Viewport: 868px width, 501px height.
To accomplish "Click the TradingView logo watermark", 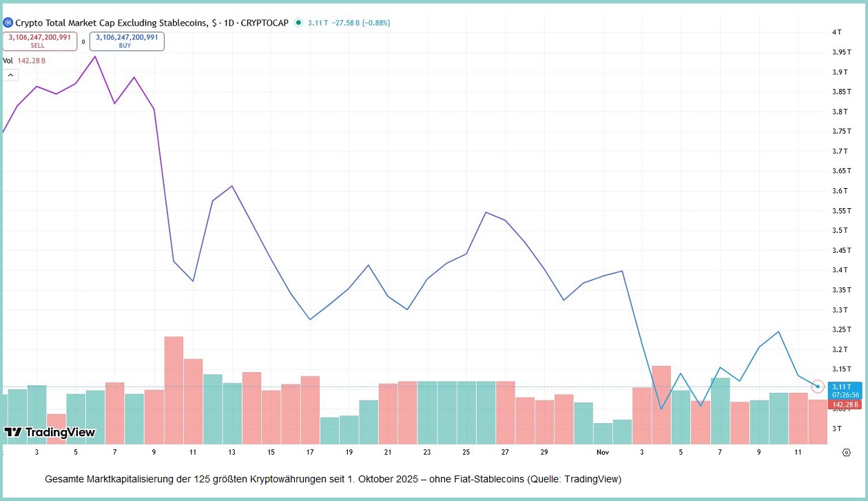I will [50, 432].
